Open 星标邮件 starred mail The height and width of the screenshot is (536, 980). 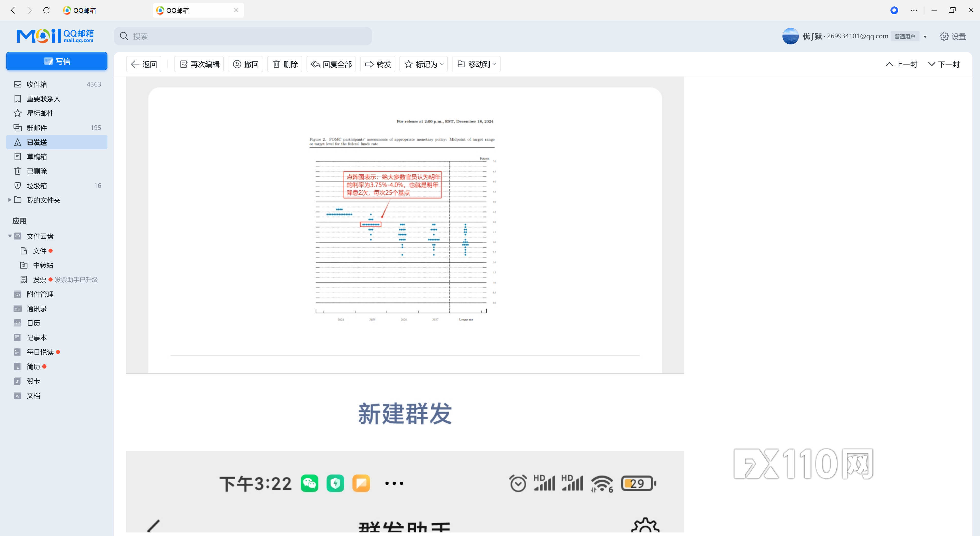(x=57, y=113)
